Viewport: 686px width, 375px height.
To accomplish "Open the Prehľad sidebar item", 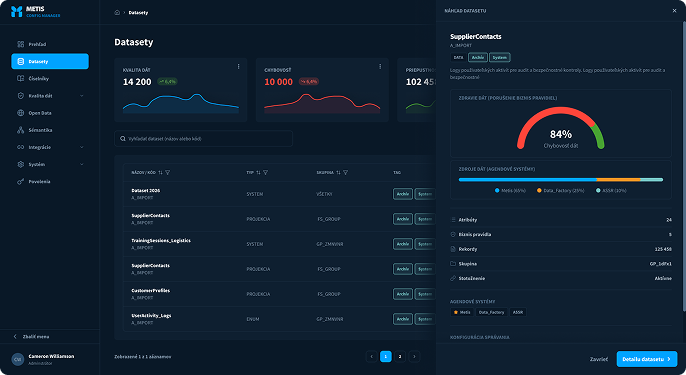I will [50, 44].
